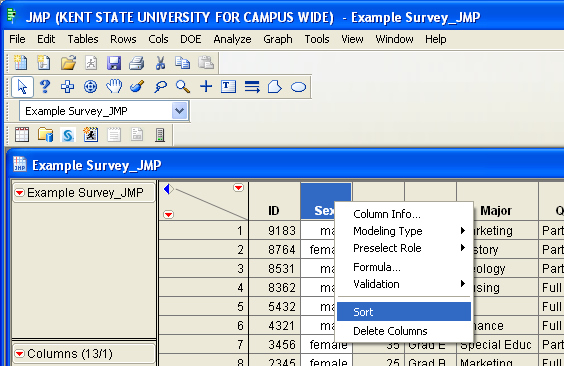Expand the Example Survey_JMP table panel red triangle

[19, 193]
